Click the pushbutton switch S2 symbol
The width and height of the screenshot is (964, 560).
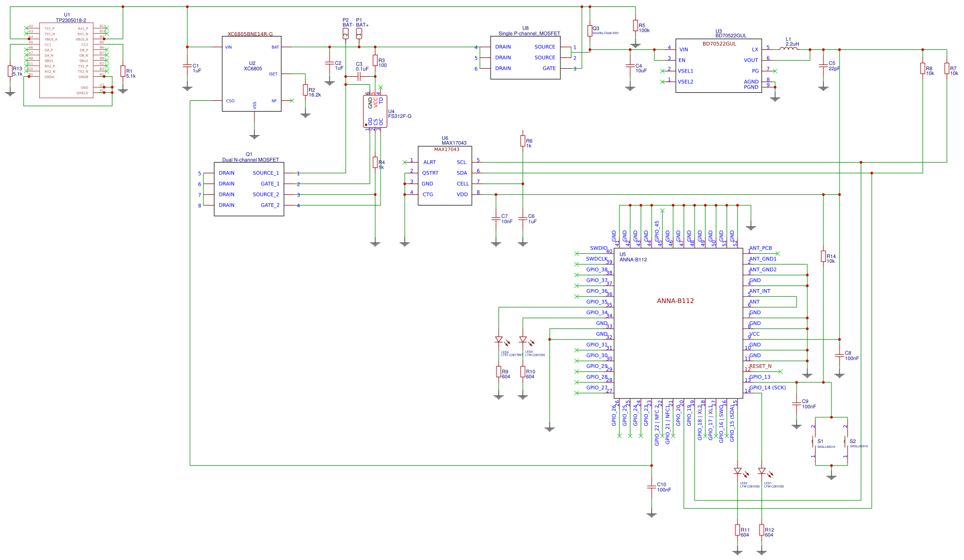[845, 441]
